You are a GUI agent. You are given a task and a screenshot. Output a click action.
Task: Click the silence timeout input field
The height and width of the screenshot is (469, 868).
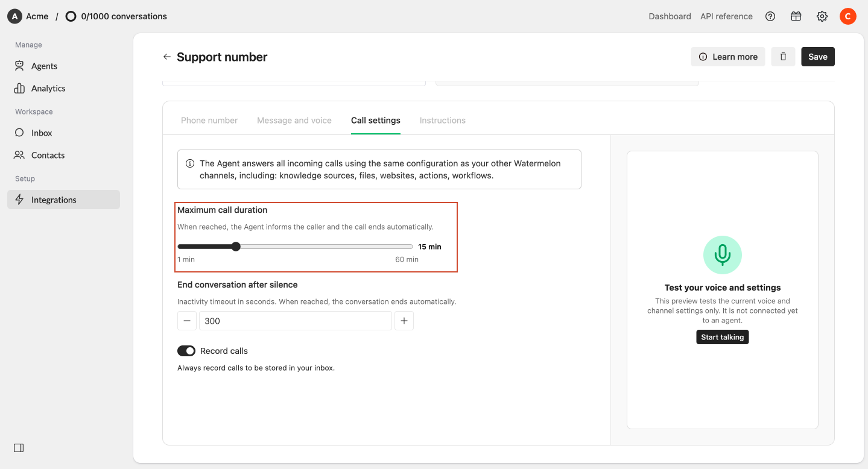[x=296, y=321]
